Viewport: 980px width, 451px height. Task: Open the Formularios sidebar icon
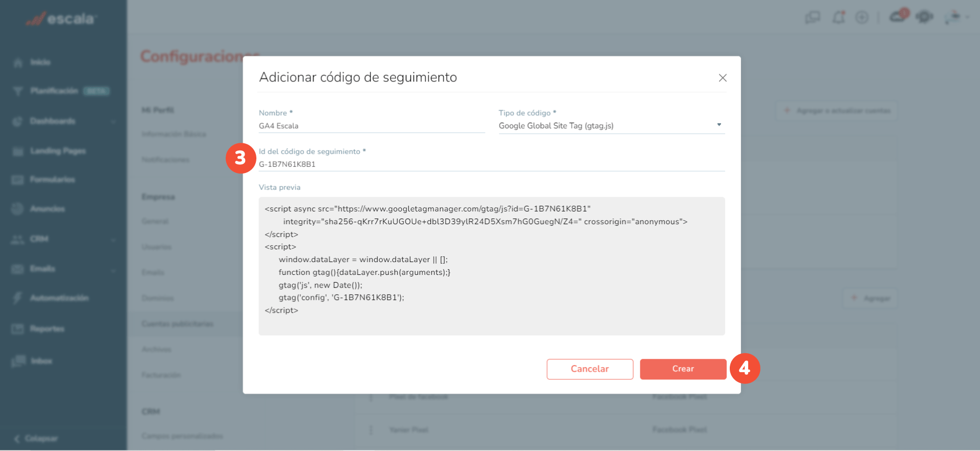click(x=18, y=180)
